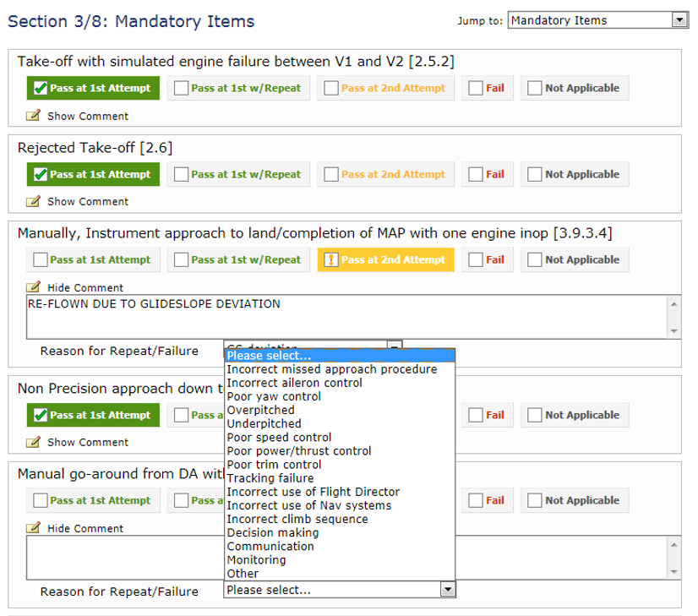Image resolution: width=698 pixels, height=616 pixels.
Task: Click Show Comment under Rejected Take-off
Action: pos(88,201)
